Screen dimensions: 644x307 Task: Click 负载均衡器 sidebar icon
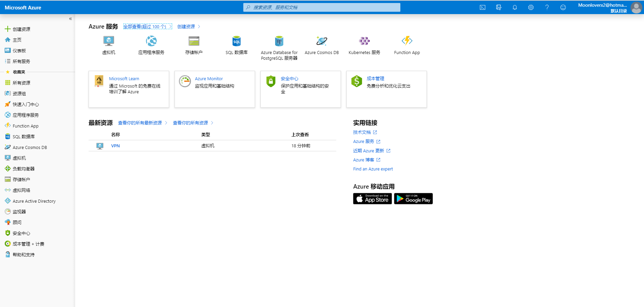point(8,168)
